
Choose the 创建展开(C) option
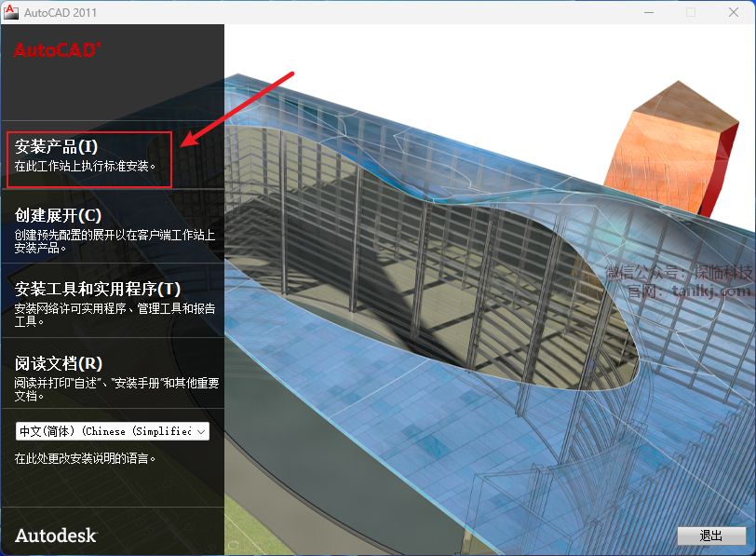pos(59,215)
